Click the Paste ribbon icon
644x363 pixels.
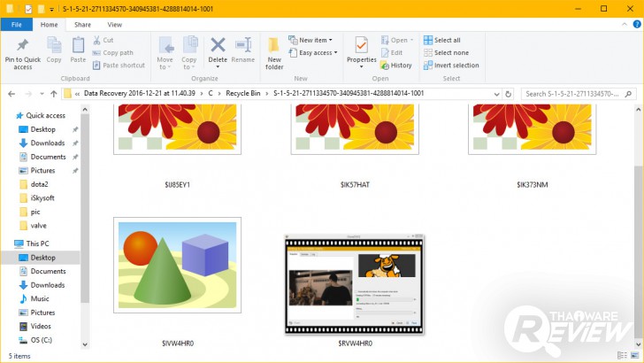point(78,45)
